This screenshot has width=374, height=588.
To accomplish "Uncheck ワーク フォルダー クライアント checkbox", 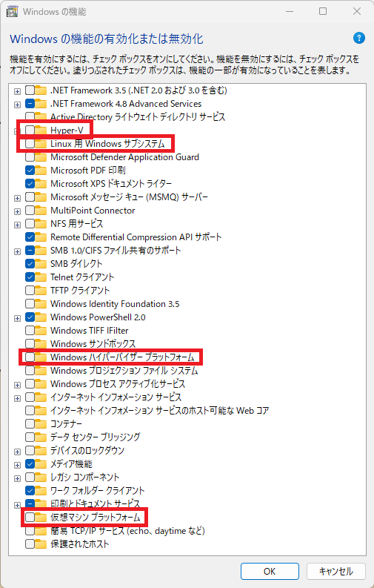I will point(30,491).
